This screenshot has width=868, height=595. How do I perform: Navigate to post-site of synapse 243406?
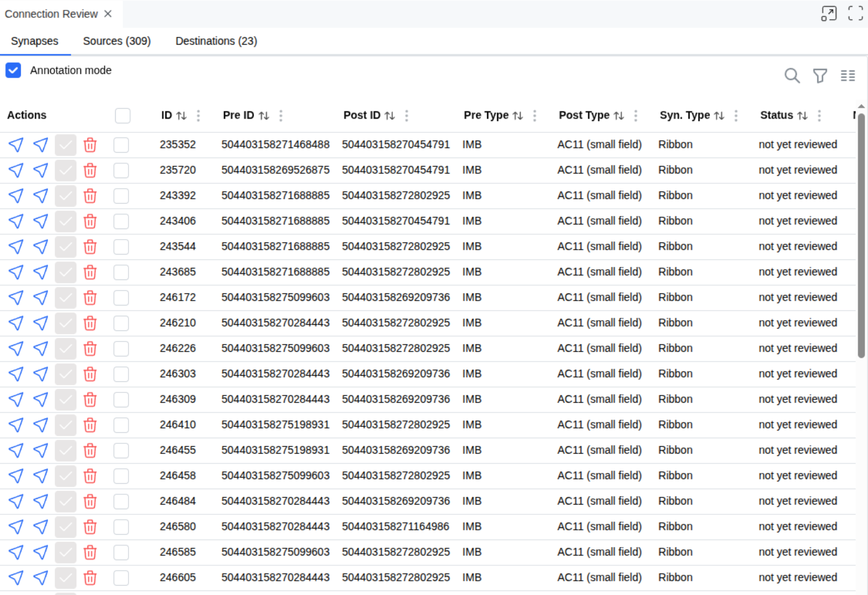point(41,221)
